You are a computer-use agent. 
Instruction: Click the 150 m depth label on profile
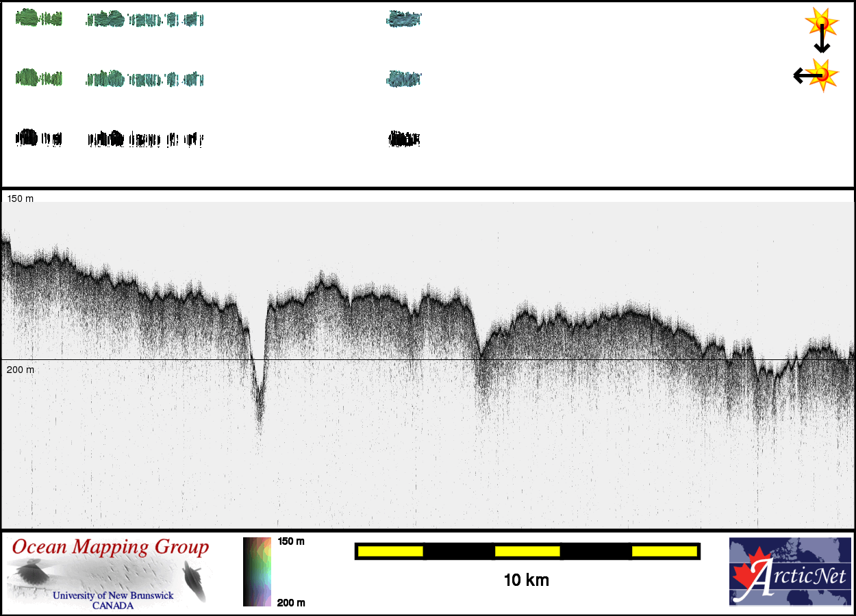tap(20, 198)
